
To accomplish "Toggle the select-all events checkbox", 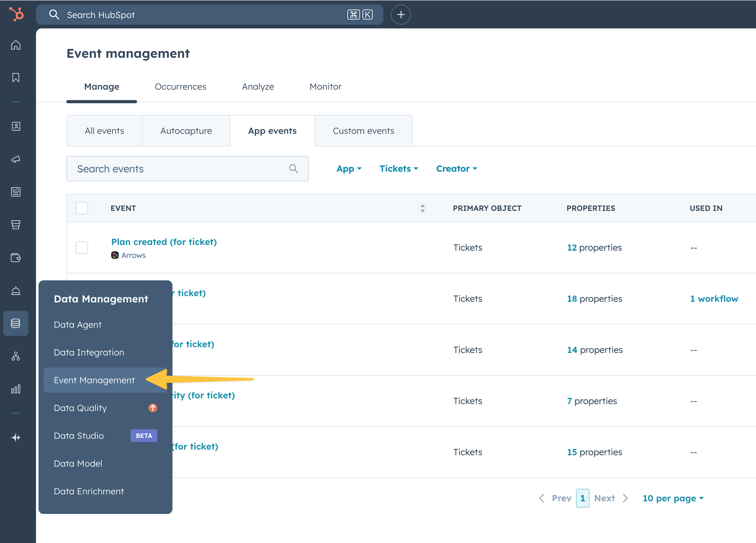I will (x=82, y=208).
